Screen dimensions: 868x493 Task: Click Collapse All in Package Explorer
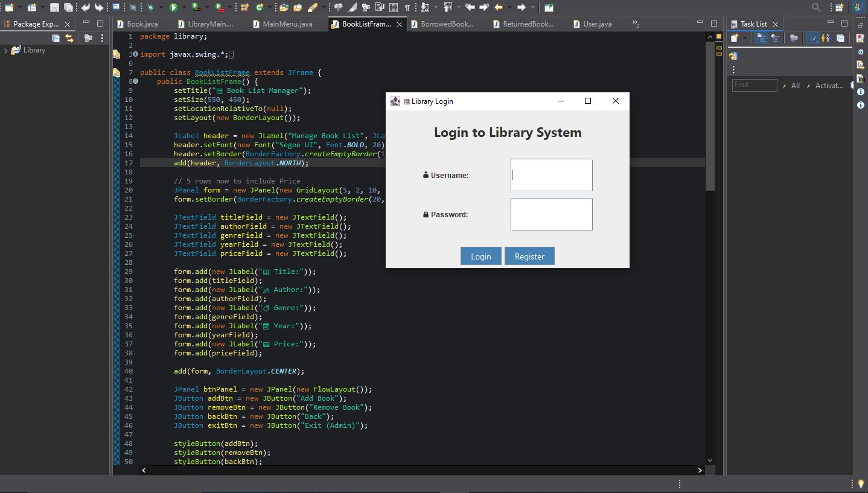tap(56, 37)
